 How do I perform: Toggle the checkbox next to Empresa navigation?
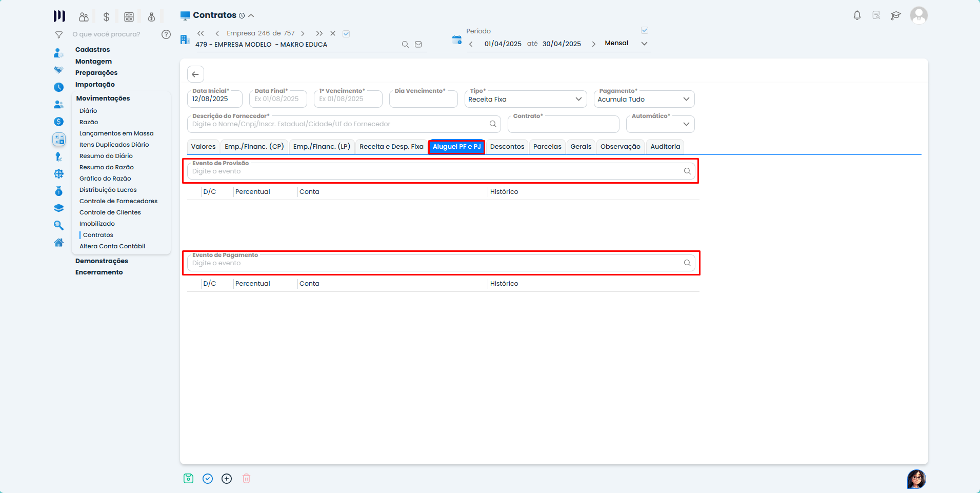click(346, 34)
